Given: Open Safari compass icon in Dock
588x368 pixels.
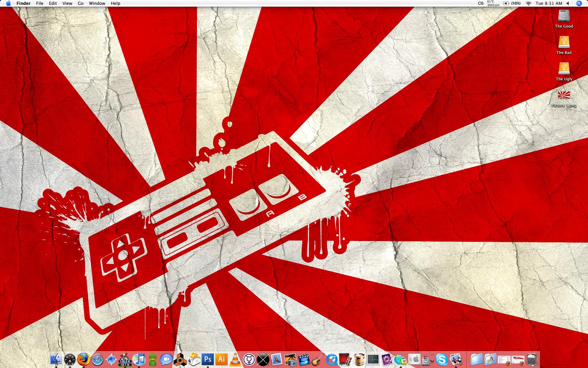Looking at the screenshot, I should (x=98, y=359).
